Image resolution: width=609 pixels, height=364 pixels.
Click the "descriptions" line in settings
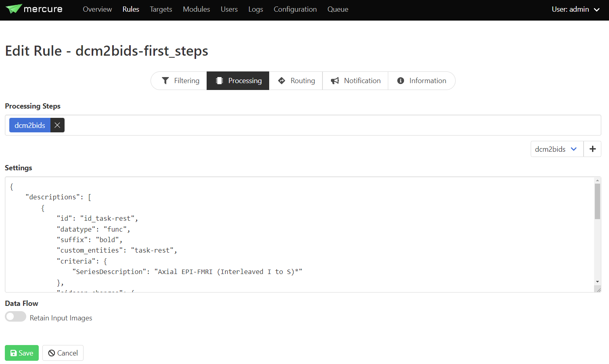coord(58,197)
